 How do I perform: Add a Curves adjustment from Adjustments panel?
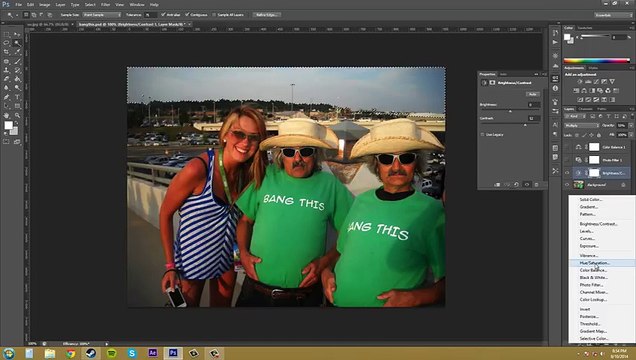[596, 82]
